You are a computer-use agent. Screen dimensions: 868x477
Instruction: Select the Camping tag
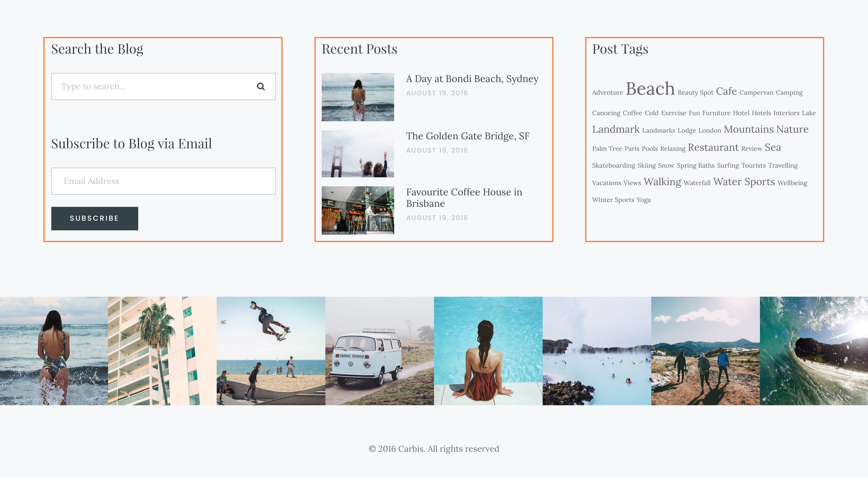coord(789,93)
